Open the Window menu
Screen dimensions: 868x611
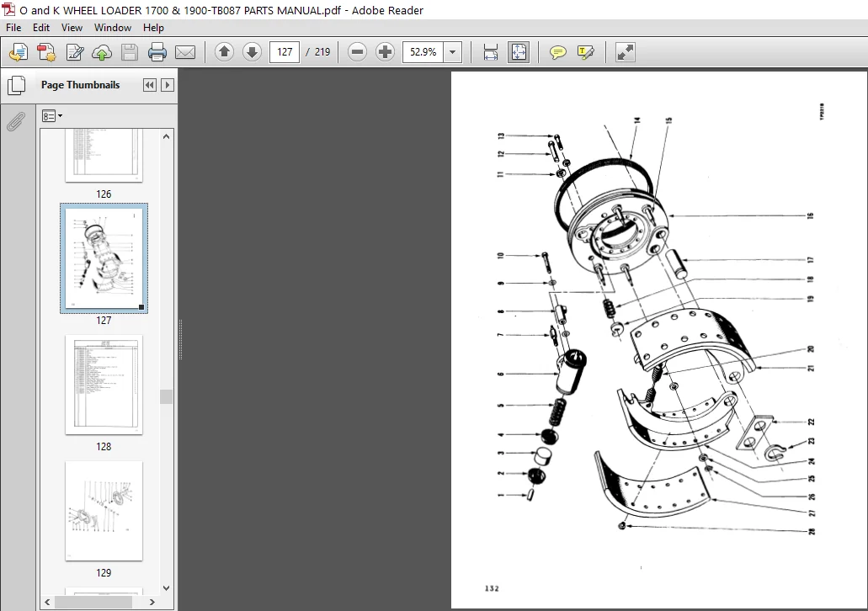[x=112, y=28]
